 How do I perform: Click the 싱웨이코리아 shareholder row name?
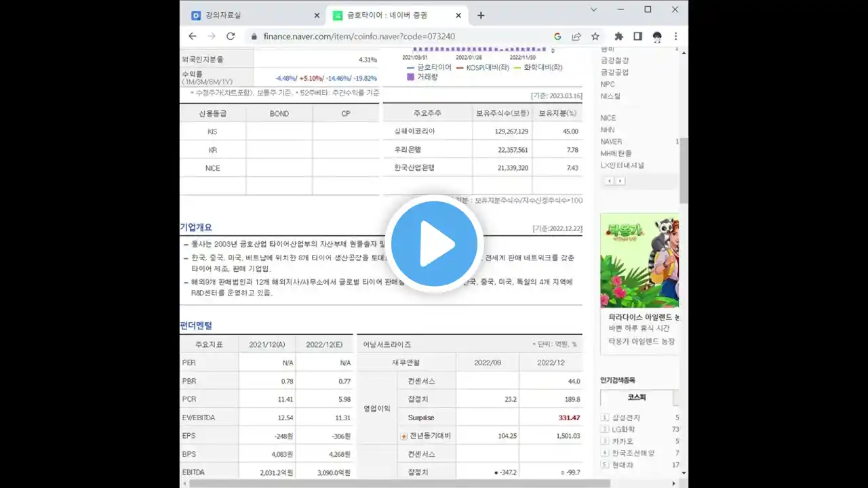pos(414,131)
